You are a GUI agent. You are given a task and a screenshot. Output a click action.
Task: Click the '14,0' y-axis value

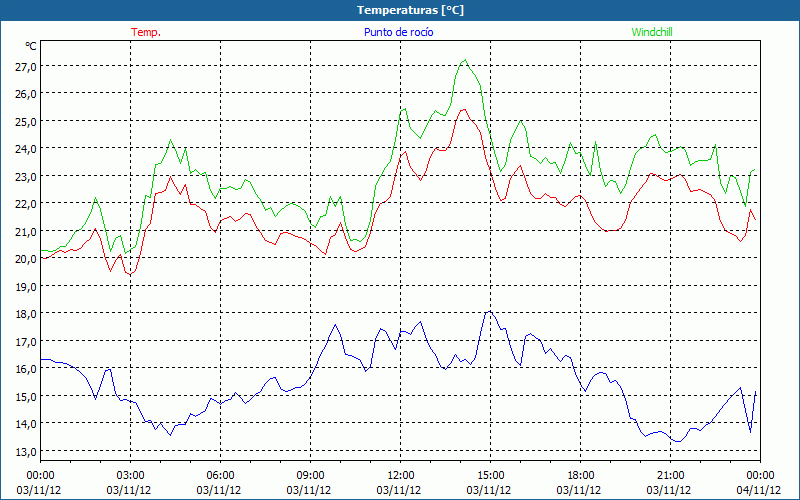click(26, 424)
